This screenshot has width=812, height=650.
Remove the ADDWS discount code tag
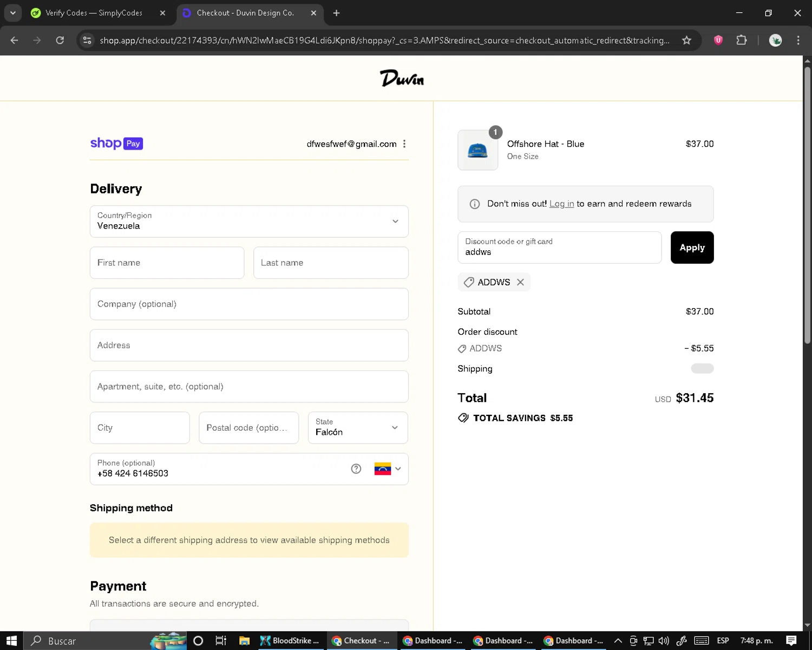click(520, 282)
